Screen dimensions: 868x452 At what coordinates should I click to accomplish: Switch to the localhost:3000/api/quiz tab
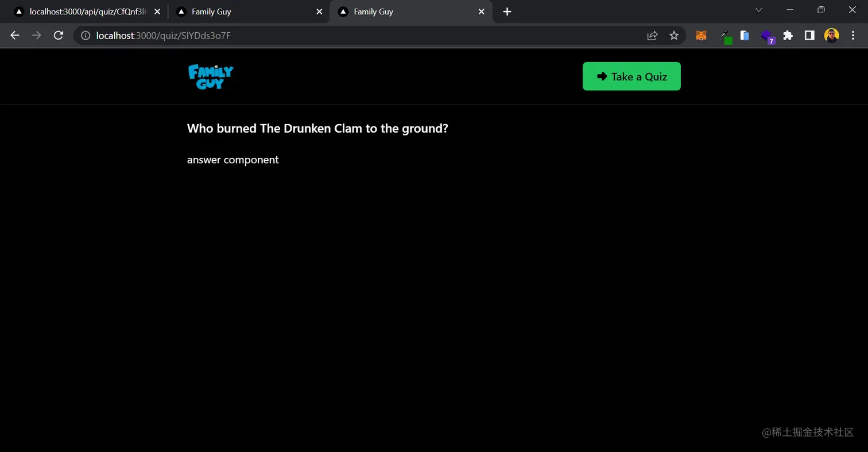86,11
